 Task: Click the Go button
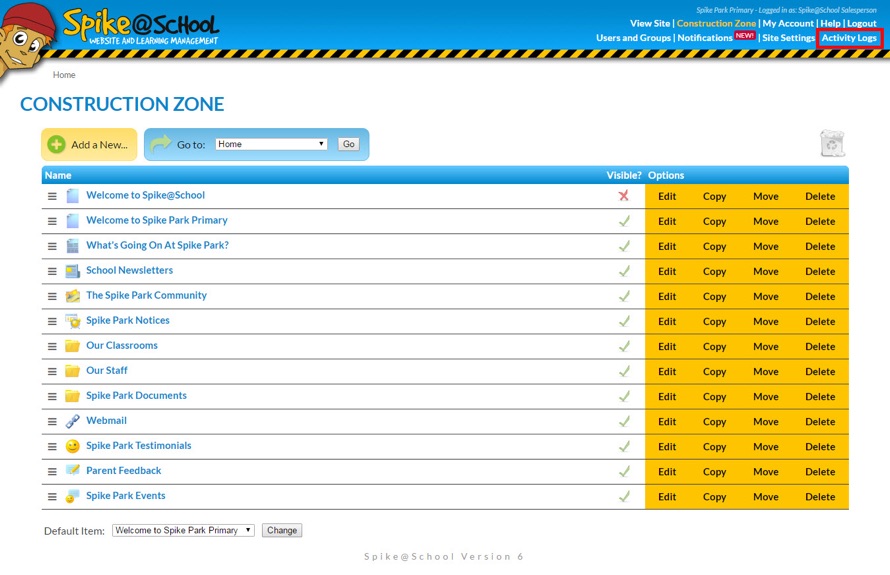pyautogui.click(x=349, y=144)
